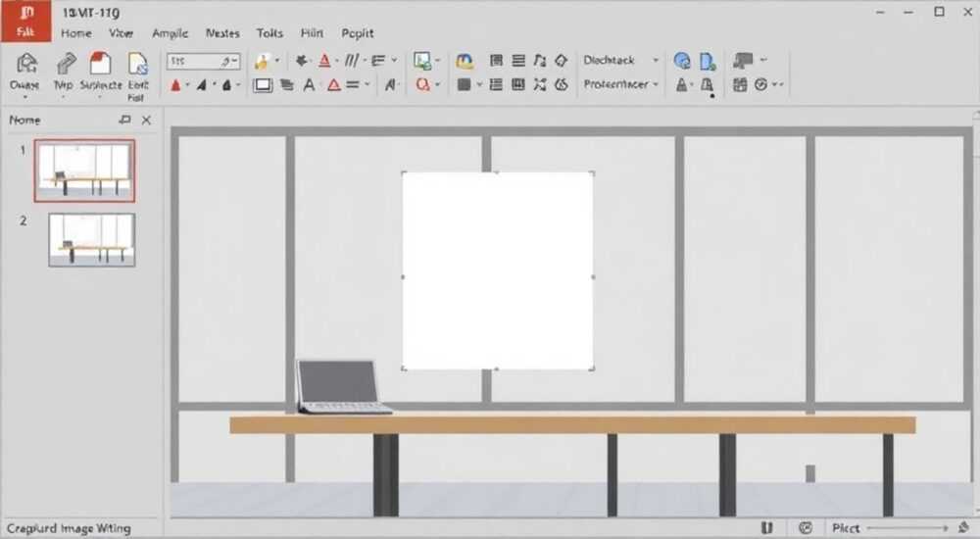This screenshot has width=980, height=539.
Task: Open the Nestes ribbon tab
Action: 222,33
